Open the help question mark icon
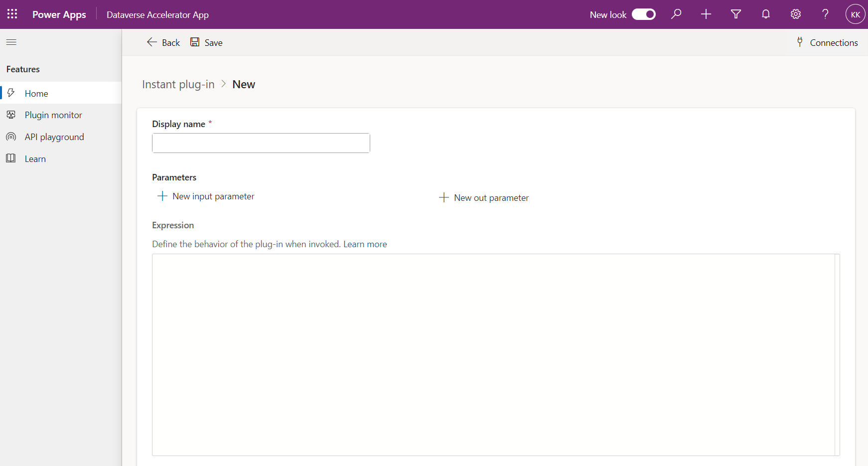 coord(826,14)
